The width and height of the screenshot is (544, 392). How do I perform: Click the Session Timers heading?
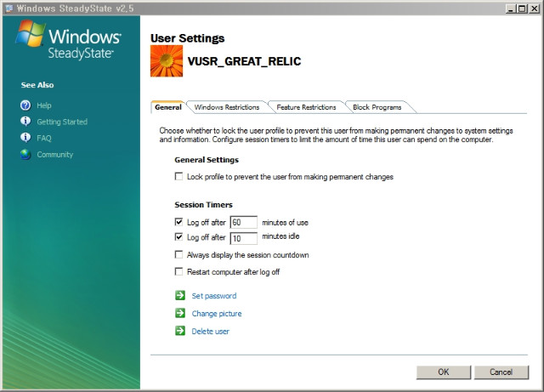coord(204,205)
